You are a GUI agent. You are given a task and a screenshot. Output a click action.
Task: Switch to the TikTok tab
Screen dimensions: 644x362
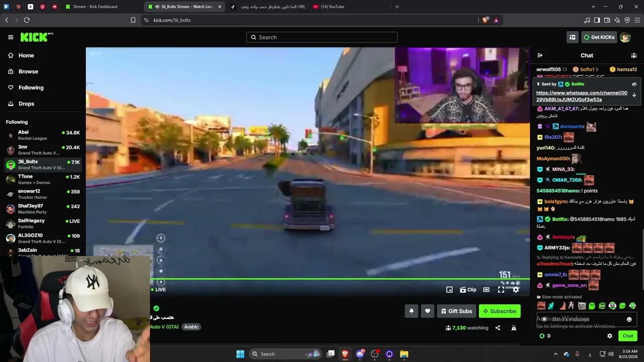tap(267, 7)
